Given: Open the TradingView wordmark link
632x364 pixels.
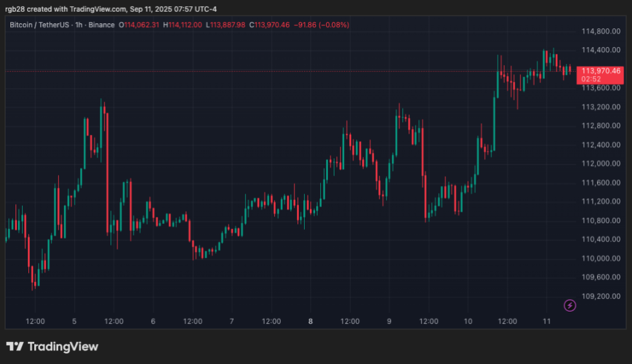Looking at the screenshot, I should [x=62, y=347].
